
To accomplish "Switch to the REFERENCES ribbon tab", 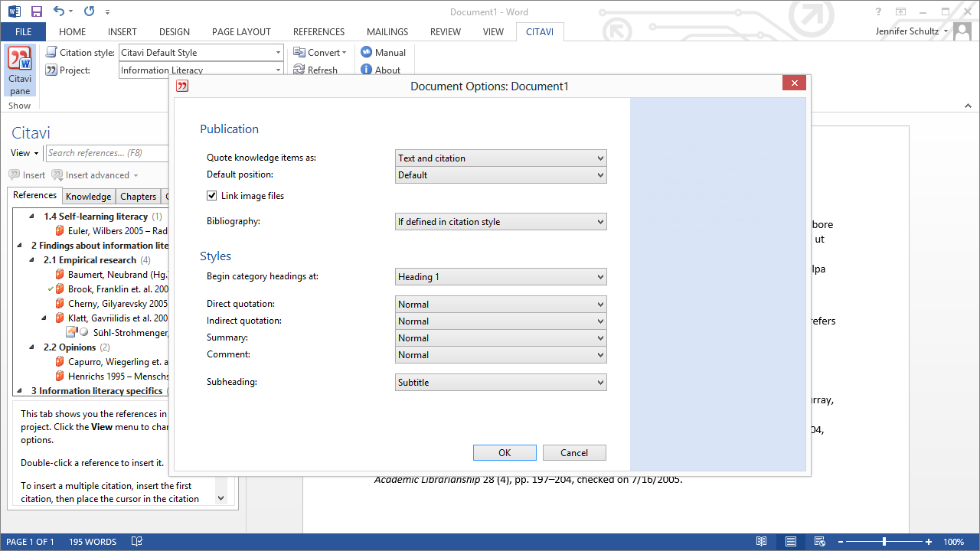I will (x=318, y=32).
